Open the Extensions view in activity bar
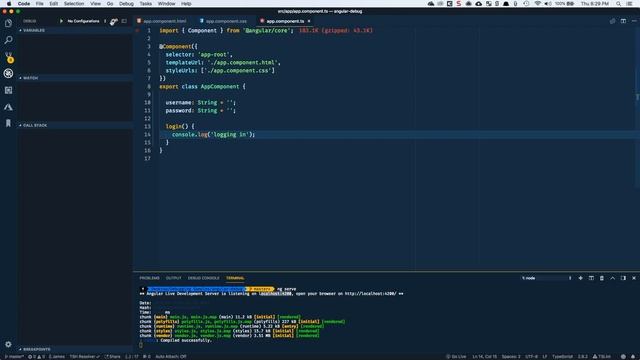Screen dimensions: 640x360 pyautogui.click(x=8, y=90)
